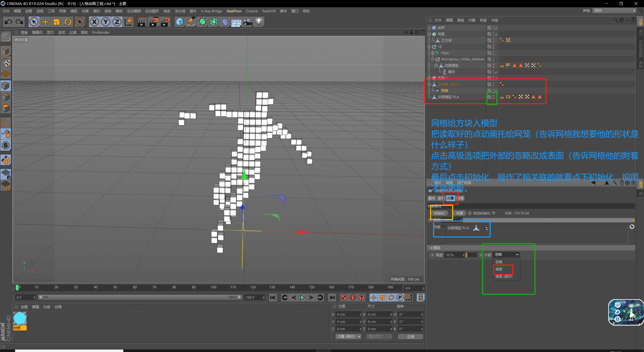Viewport: 644px width, 352px height.
Task: Choose 表面 (面积) option
Action: [504, 277]
